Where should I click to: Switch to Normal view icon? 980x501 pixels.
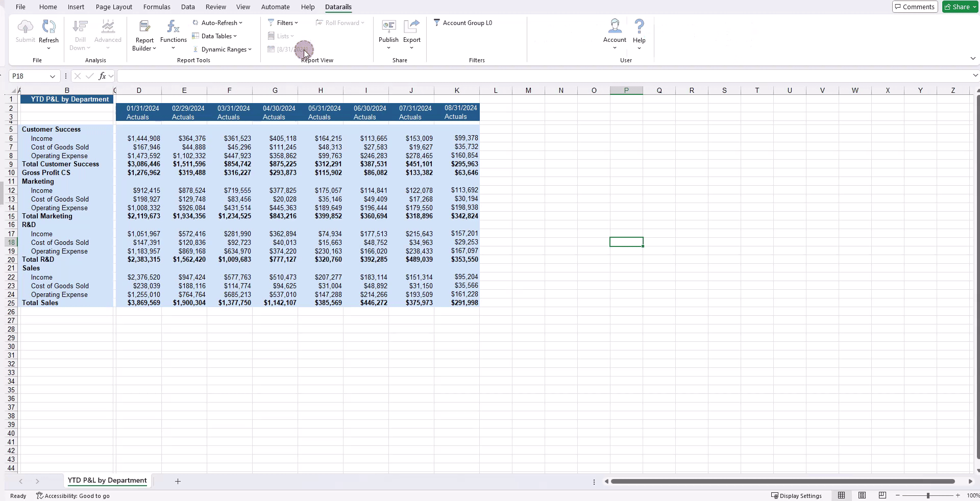(x=841, y=495)
